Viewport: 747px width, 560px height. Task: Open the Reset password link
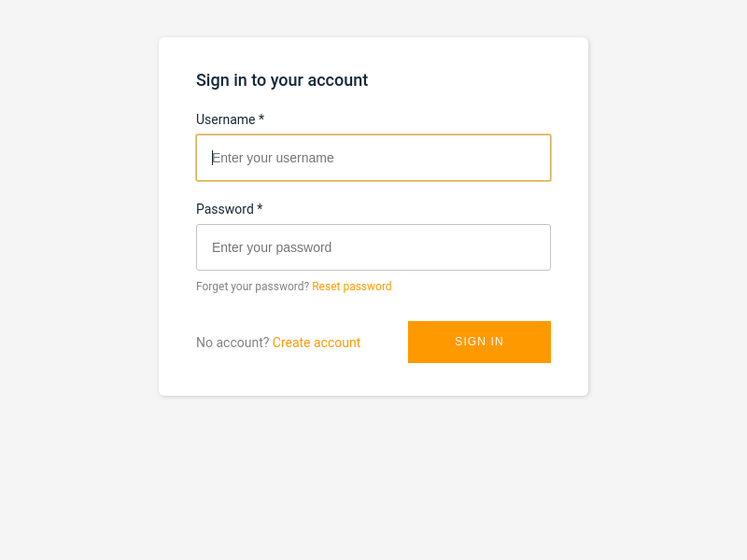click(352, 287)
